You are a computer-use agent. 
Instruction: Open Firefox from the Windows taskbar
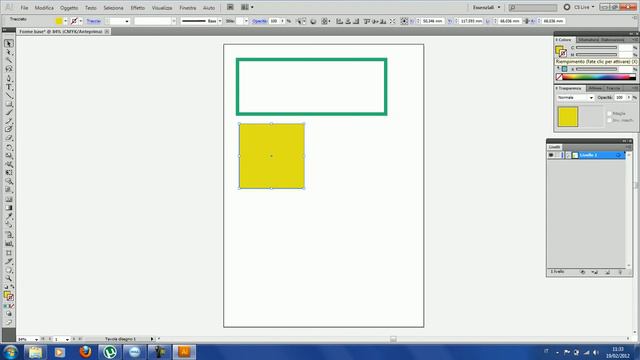[85, 352]
